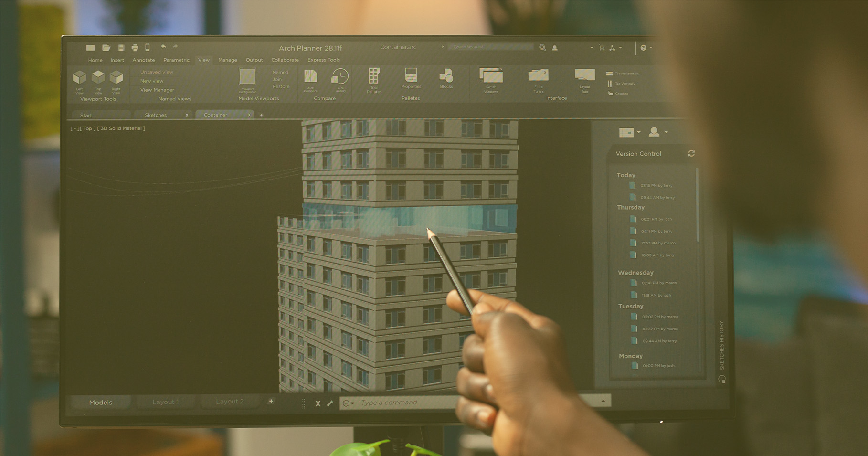This screenshot has width=868, height=456.
Task: Launch ARC Compare tool
Action: pyautogui.click(x=311, y=80)
